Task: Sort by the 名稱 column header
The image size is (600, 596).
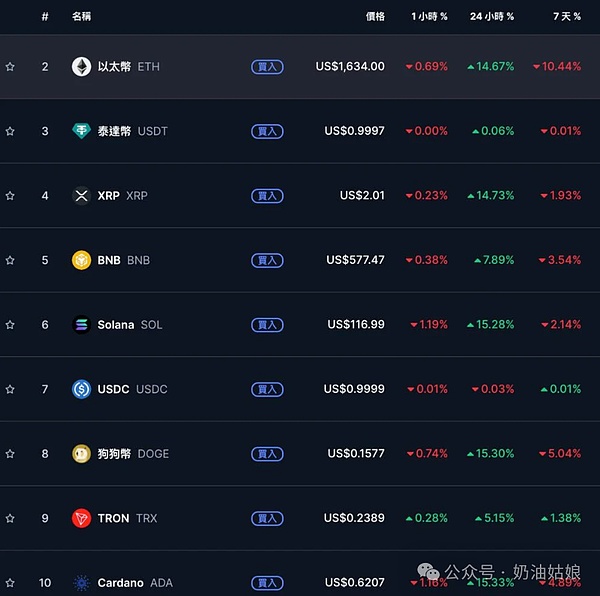Action: tap(81, 17)
